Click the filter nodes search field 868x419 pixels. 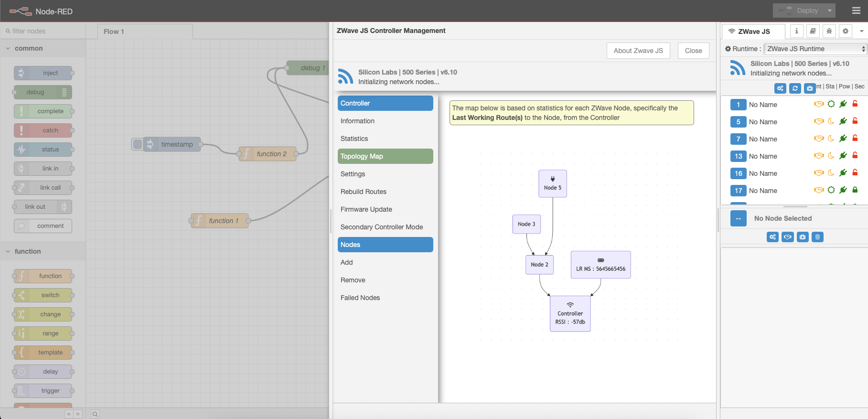[43, 31]
